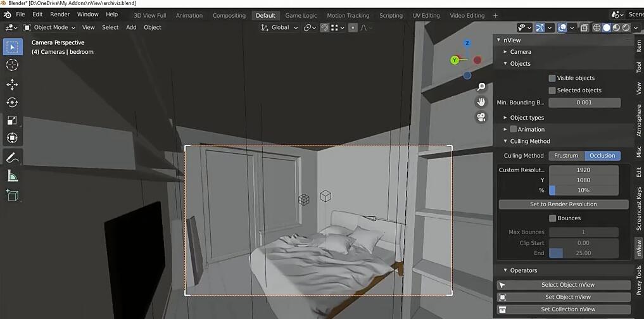Open the Edit menu
The width and height of the screenshot is (644, 319).
pos(37,15)
